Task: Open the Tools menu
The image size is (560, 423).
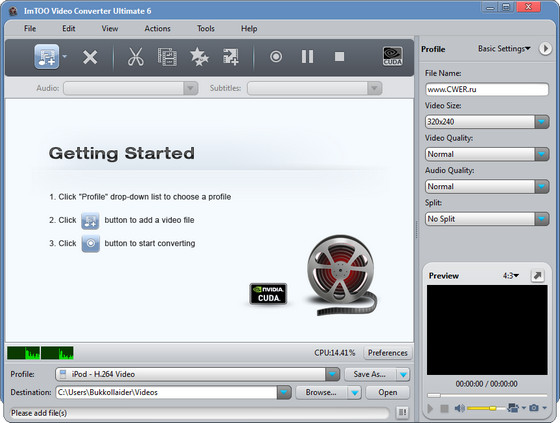Action: point(206,29)
